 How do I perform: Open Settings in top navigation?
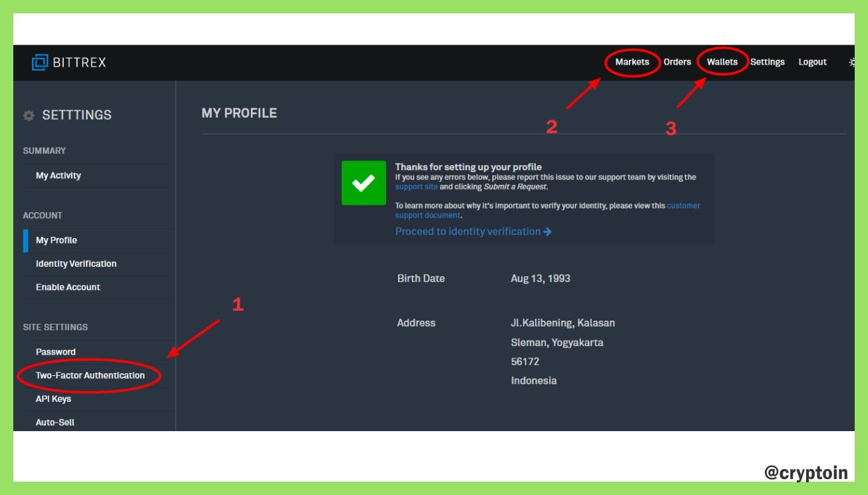(x=767, y=62)
